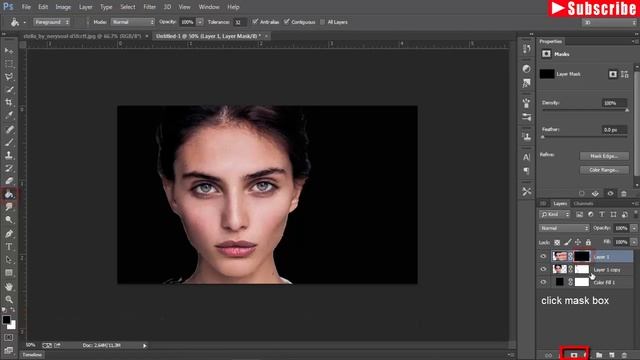The image size is (640, 360).
Task: Lock transparent pixels icon
Action: pyautogui.click(x=557, y=242)
